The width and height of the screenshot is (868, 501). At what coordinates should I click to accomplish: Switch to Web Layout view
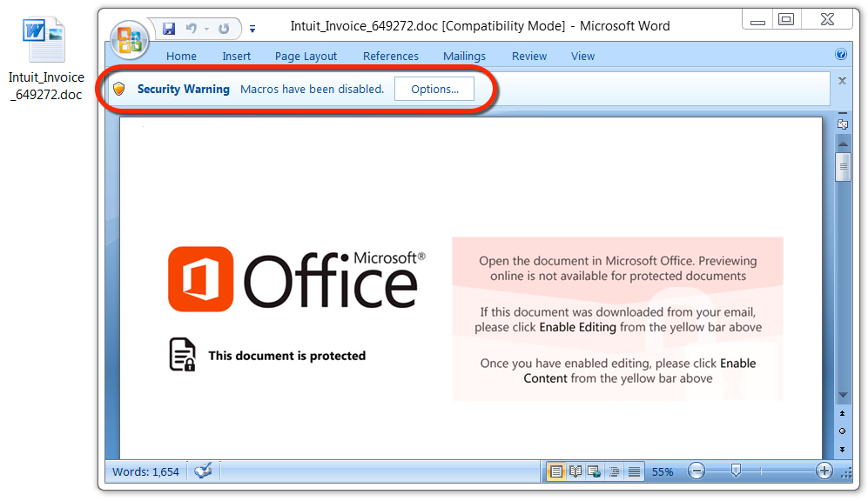point(595,471)
